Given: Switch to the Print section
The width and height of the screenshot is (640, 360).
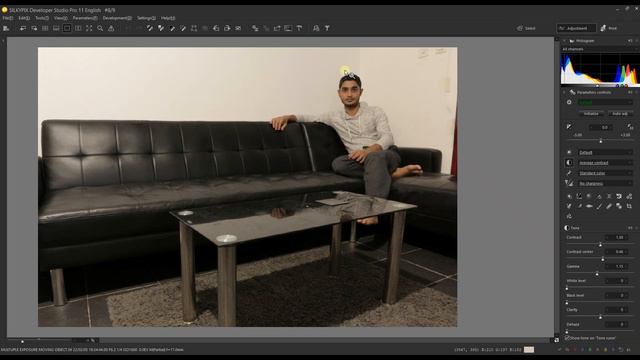Looking at the screenshot, I should pyautogui.click(x=609, y=28).
